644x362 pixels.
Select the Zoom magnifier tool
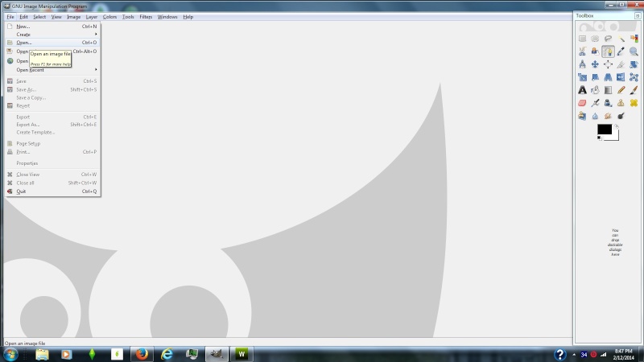point(634,51)
